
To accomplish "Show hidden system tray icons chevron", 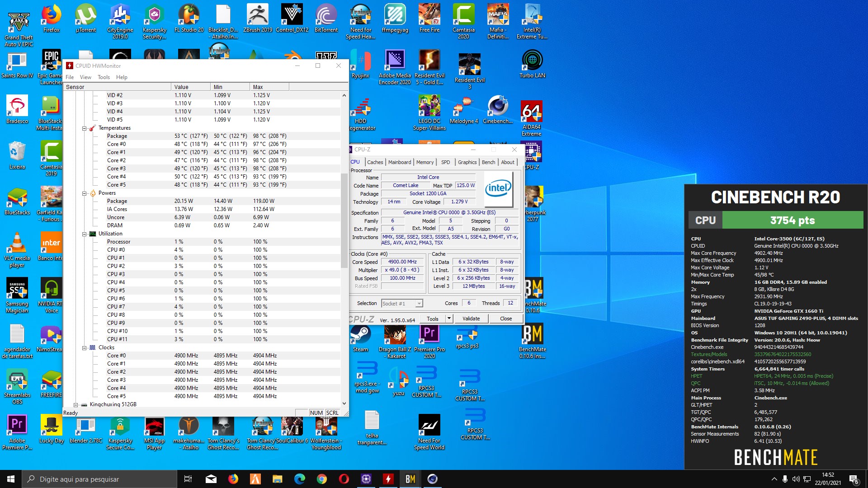I will 774,479.
